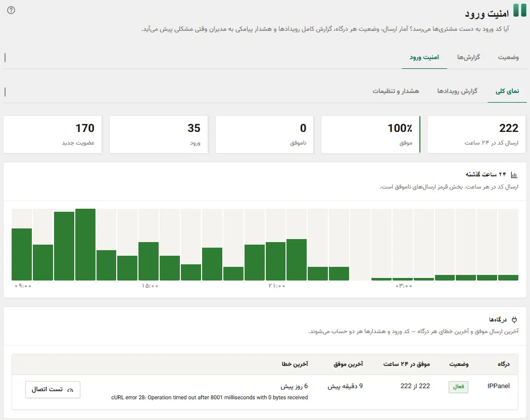The height and width of the screenshot is (420, 530).
Task: Click the امنیت ورود page title
Action: pos(487,14)
